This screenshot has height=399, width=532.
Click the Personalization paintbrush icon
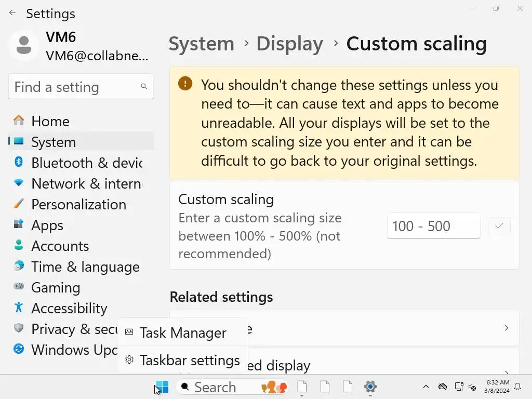point(19,204)
